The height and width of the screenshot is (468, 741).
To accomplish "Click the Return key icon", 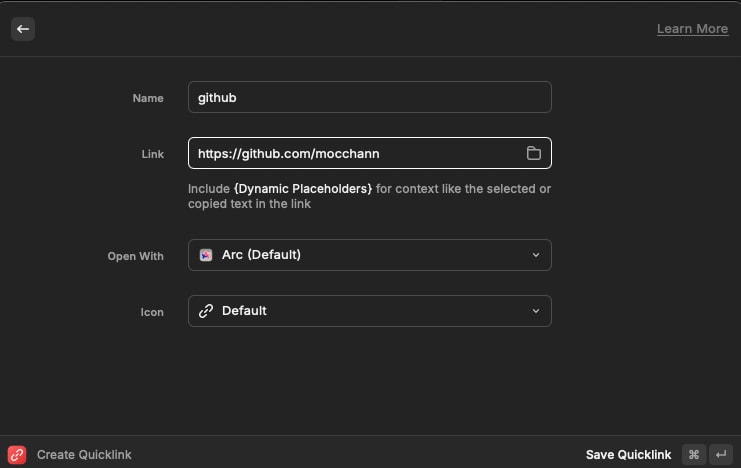I will (721, 454).
